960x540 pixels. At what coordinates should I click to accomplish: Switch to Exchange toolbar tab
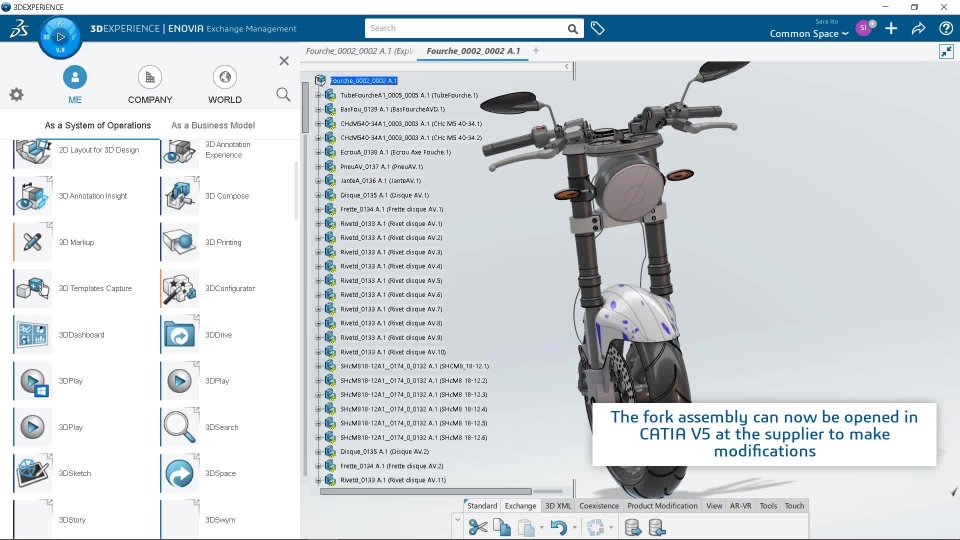[x=520, y=506]
